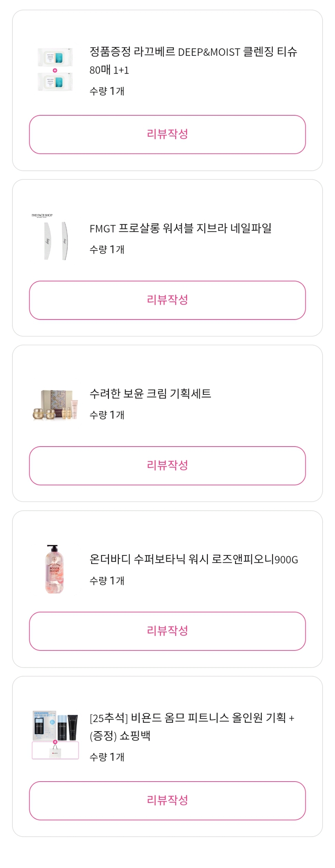This screenshot has height=868, width=335.
Task: Write a review for 온더바디 워시
Action: tap(167, 631)
